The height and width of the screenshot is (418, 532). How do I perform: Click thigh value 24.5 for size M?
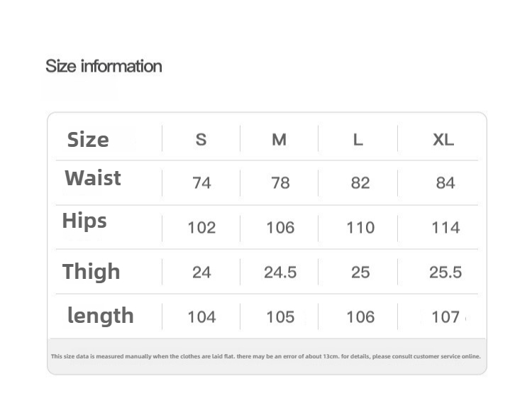tap(280, 273)
